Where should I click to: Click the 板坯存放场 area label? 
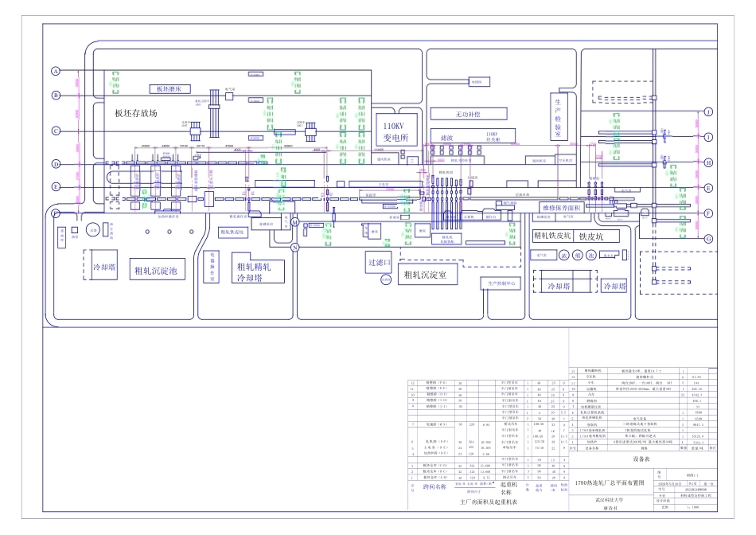(136, 113)
